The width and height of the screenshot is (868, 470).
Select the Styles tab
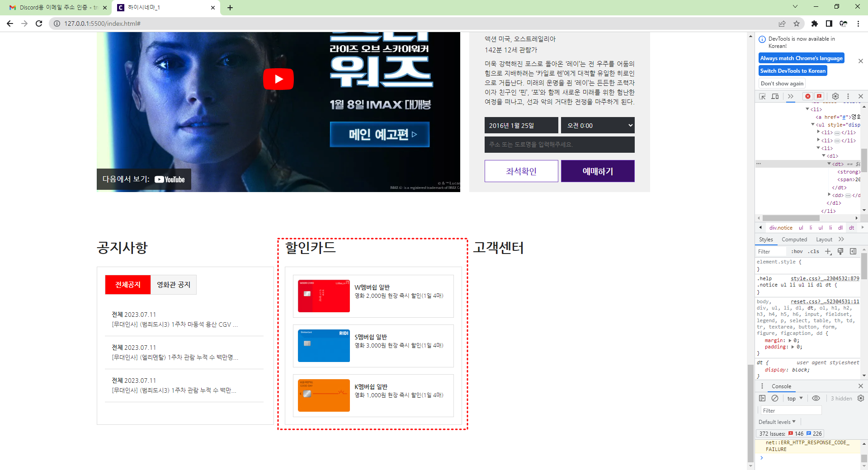766,240
